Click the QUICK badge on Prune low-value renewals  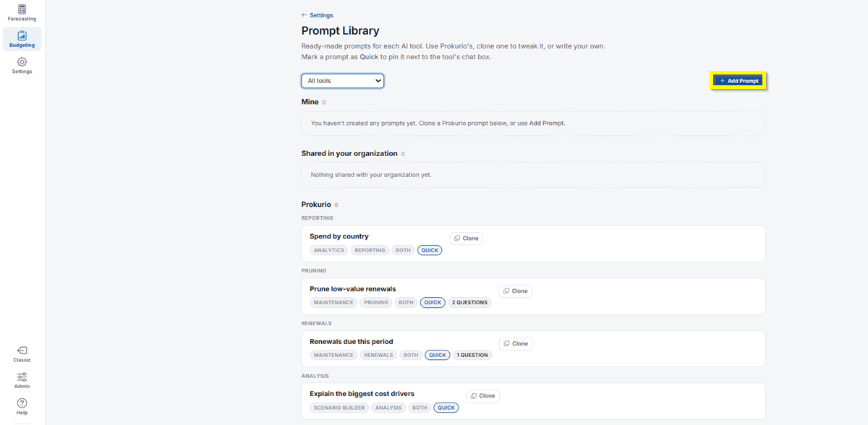point(433,303)
